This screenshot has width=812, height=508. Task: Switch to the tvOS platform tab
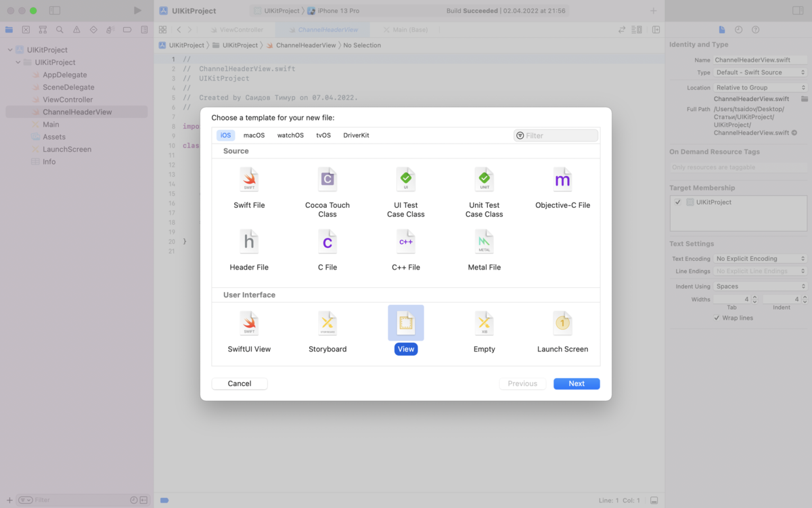323,135
